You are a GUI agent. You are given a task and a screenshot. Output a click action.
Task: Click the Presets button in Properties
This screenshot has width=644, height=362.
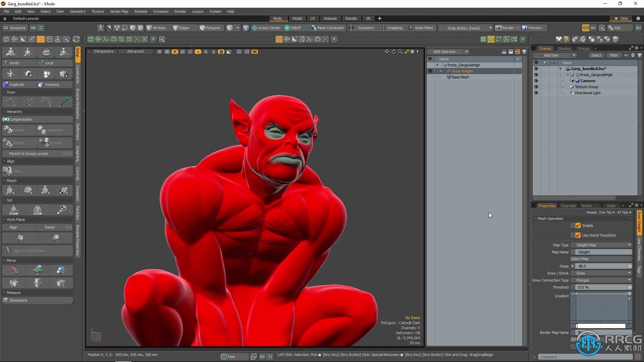click(591, 212)
